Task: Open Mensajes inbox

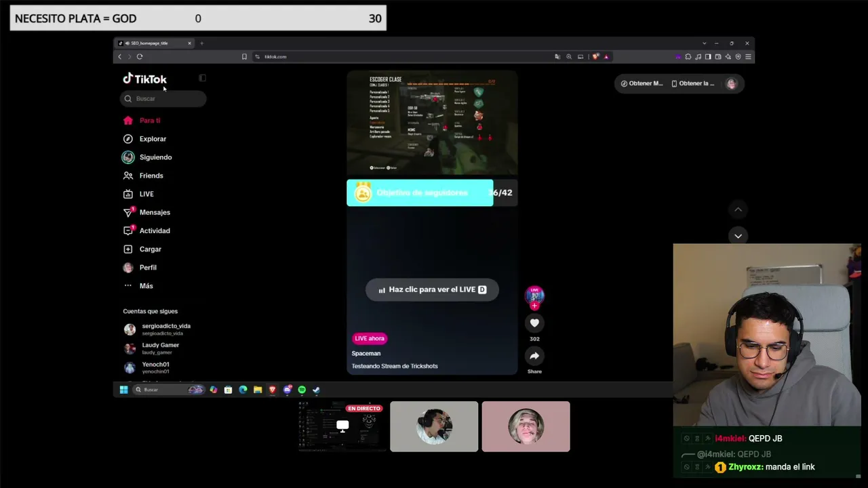Action: (146, 212)
